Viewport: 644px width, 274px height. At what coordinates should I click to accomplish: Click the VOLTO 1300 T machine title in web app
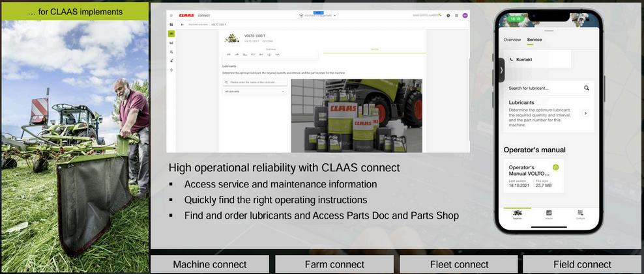[x=255, y=36]
